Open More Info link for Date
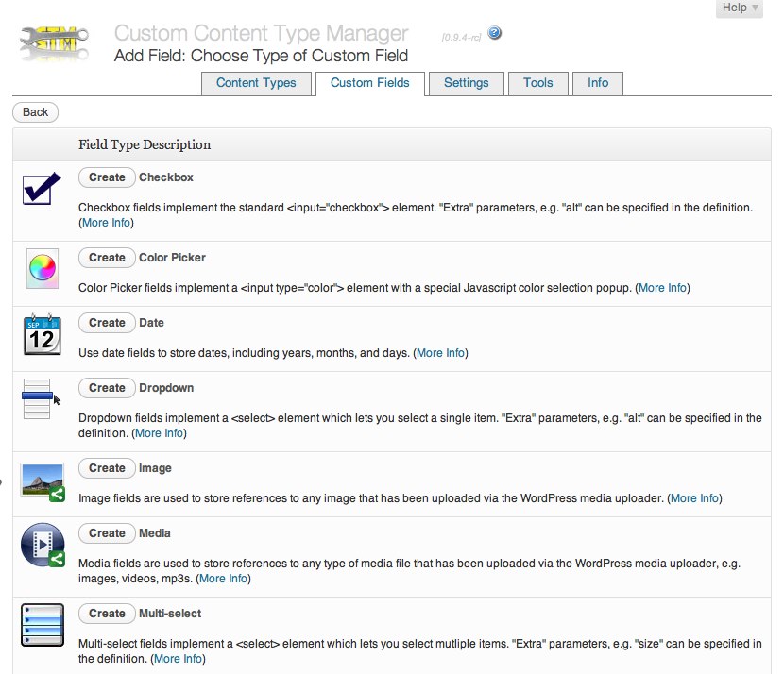Viewport: 784px width, 674px height. click(440, 353)
